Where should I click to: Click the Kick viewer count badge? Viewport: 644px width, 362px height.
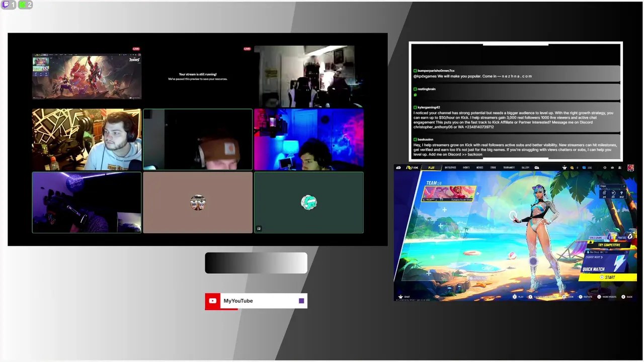point(25,5)
